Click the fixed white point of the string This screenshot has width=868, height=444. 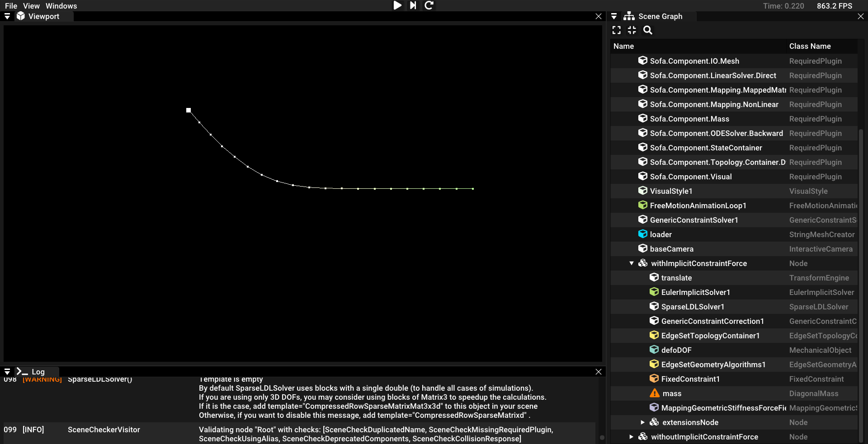189,110
